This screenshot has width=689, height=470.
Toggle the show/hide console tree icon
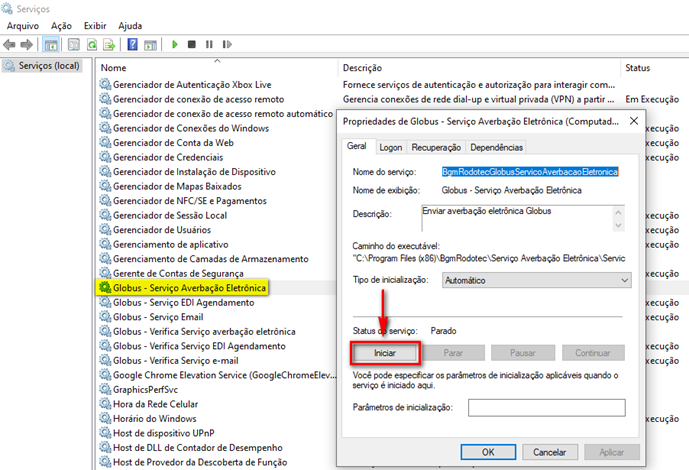(x=51, y=44)
